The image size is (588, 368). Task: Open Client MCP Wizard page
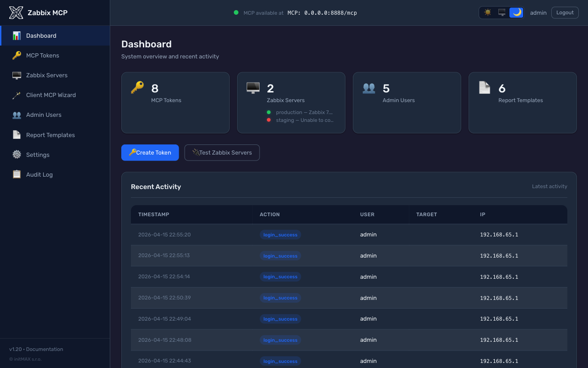click(55, 95)
